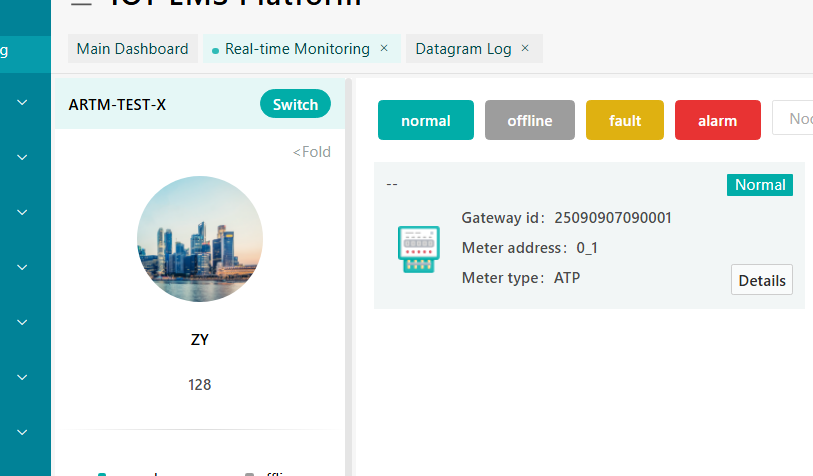Toggle the red alarm filter
Screen dimensions: 813x476
coord(718,120)
